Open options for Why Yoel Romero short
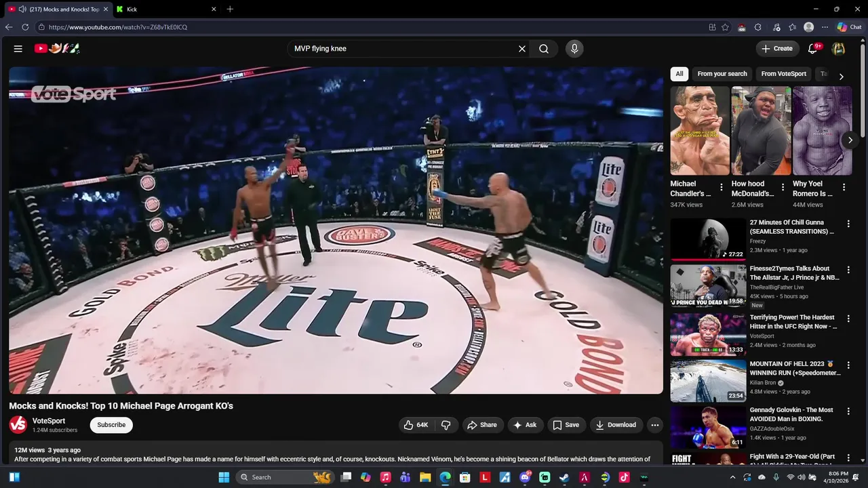868x488 pixels. [x=844, y=188]
